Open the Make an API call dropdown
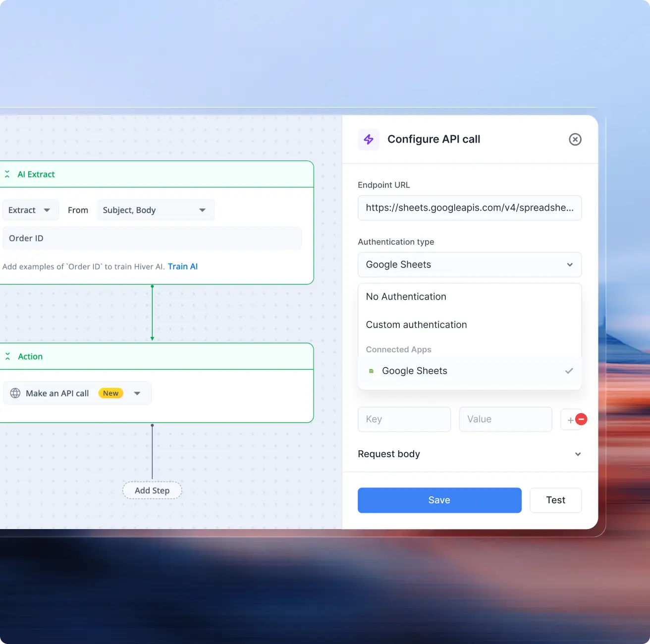The width and height of the screenshot is (650, 644). [x=77, y=393]
